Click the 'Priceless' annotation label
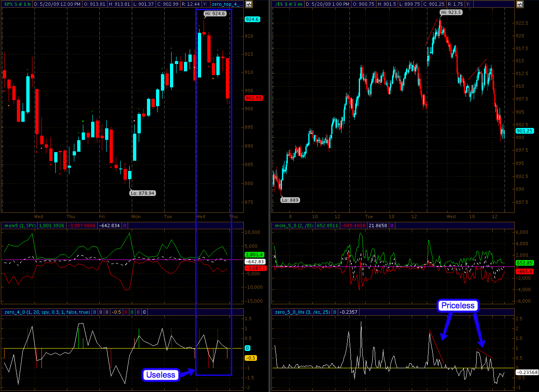This screenshot has width=539, height=392. pos(458,305)
